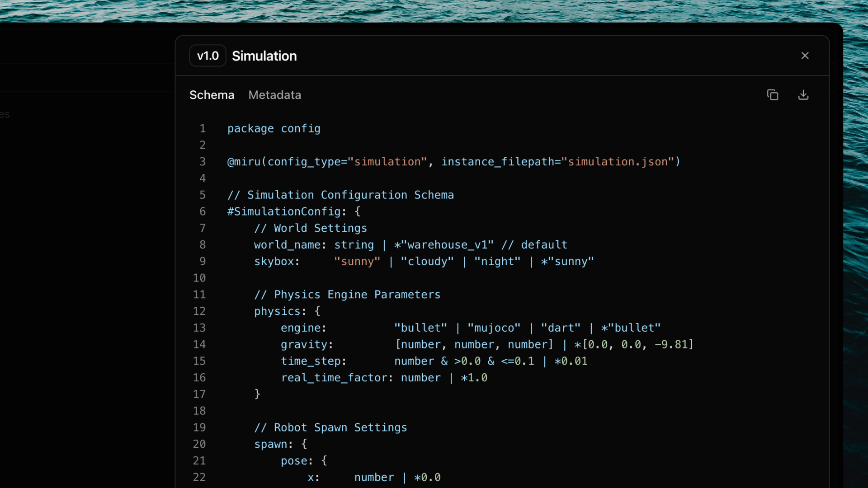Click the package config line
The image size is (868, 488).
click(x=274, y=129)
